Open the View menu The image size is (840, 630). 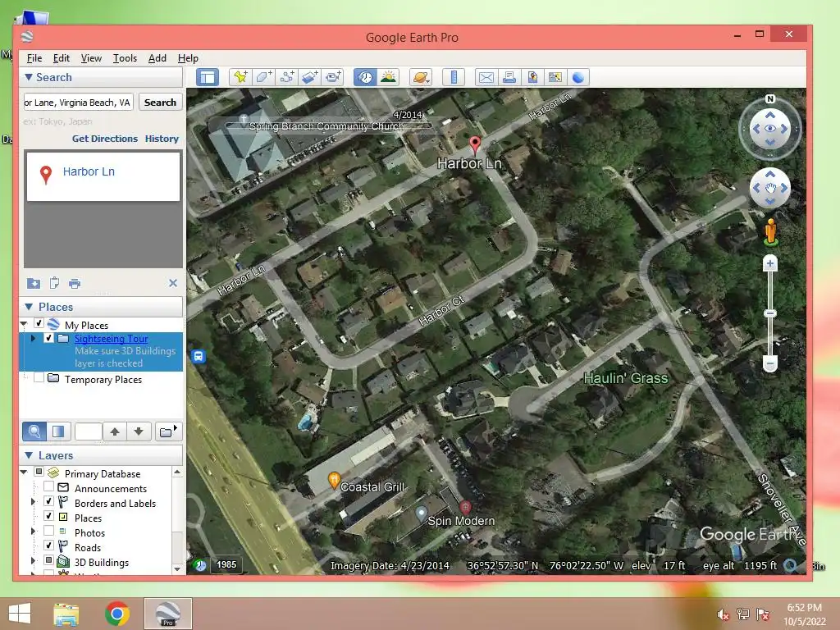[91, 58]
